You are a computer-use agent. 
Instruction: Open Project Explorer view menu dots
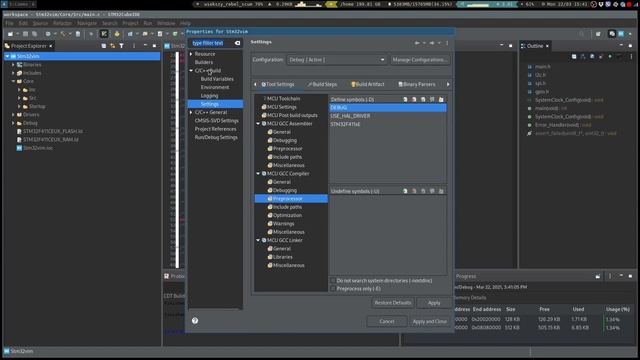[133, 46]
